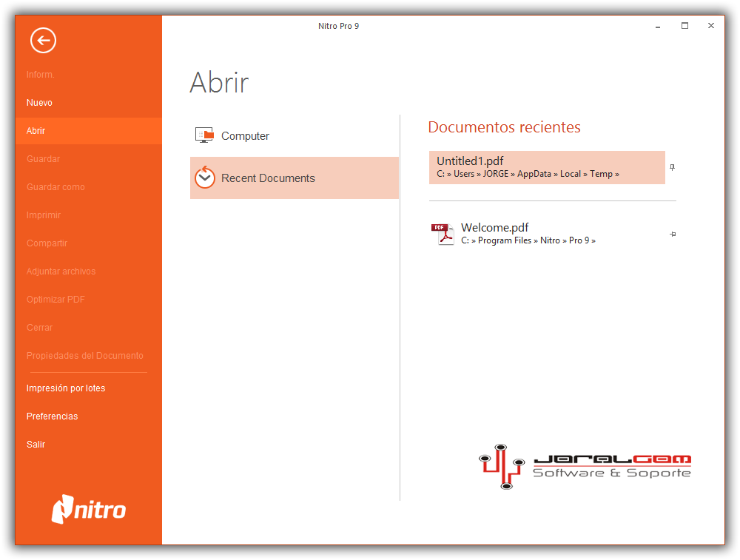Pin Welcome.pdf to recent documents
This screenshot has width=740, height=560.
(x=672, y=234)
